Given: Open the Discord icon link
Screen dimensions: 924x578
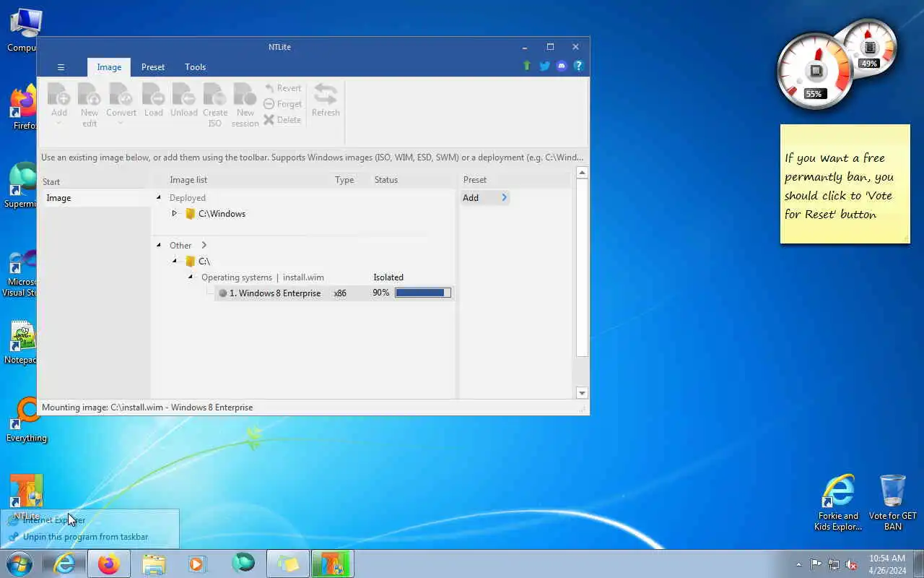Looking at the screenshot, I should click(x=562, y=66).
